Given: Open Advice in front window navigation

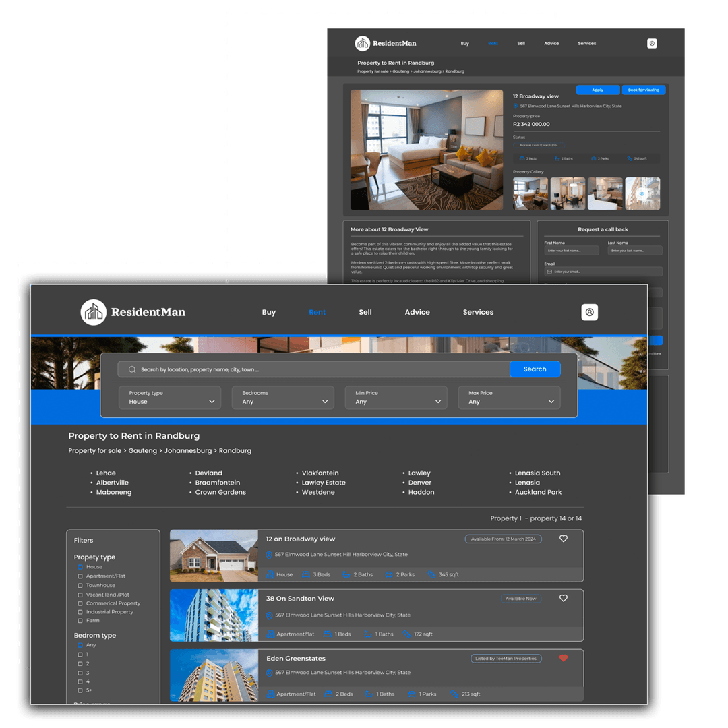Looking at the screenshot, I should pos(417,313).
